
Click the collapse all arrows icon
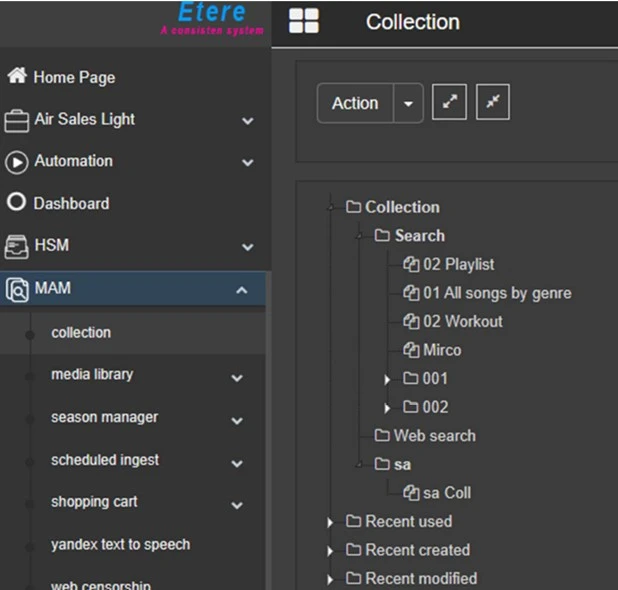[x=492, y=103]
